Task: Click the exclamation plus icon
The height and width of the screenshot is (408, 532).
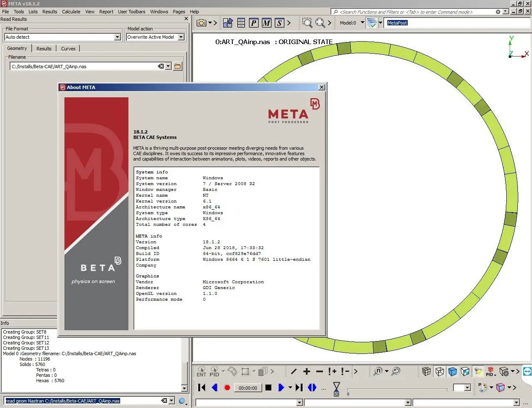Action: (332, 371)
